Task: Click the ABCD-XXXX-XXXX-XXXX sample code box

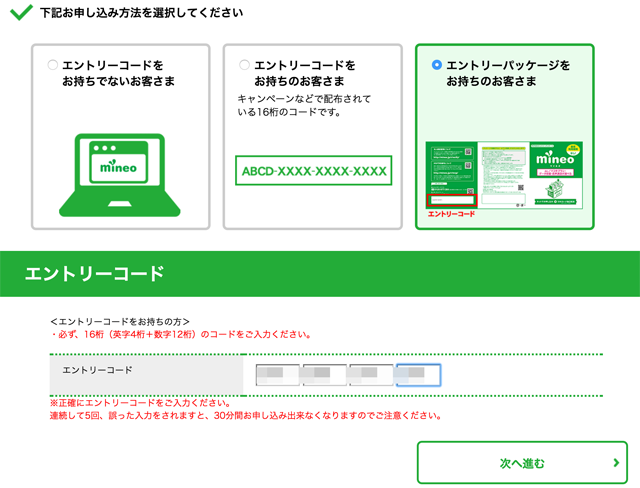Action: click(313, 171)
